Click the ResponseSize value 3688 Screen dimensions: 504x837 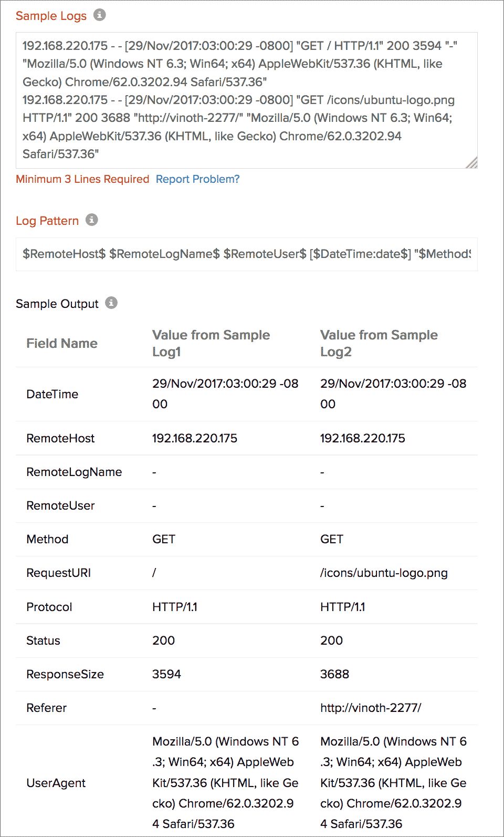pyautogui.click(x=334, y=675)
